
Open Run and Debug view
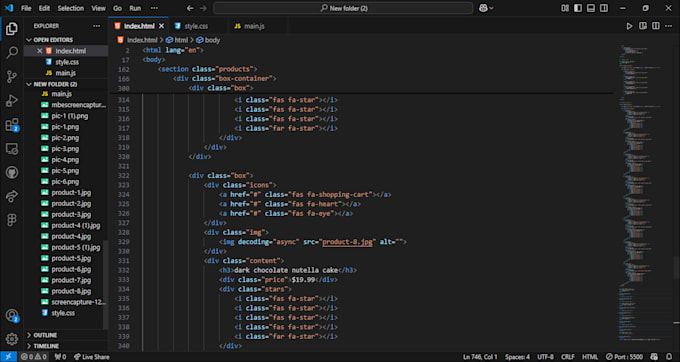12,101
